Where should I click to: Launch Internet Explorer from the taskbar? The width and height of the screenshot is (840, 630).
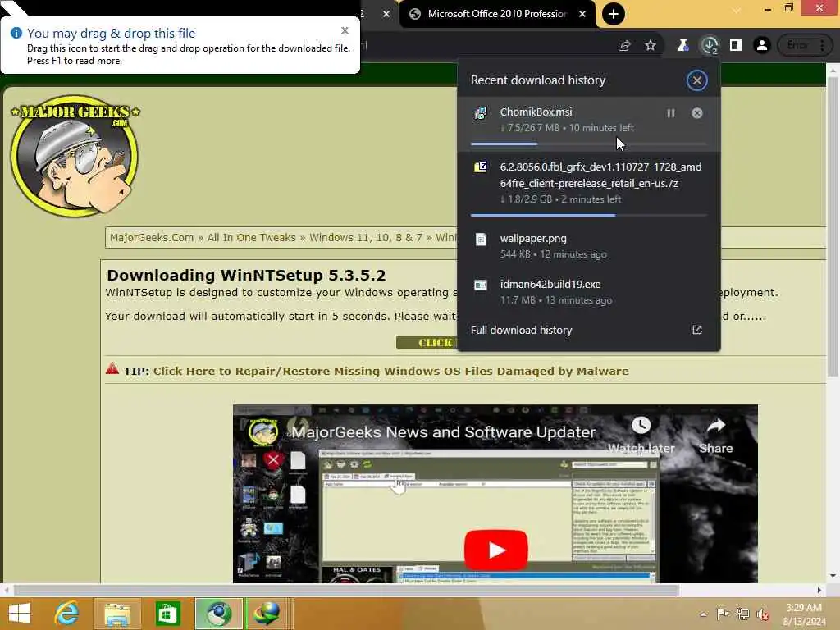(x=66, y=614)
